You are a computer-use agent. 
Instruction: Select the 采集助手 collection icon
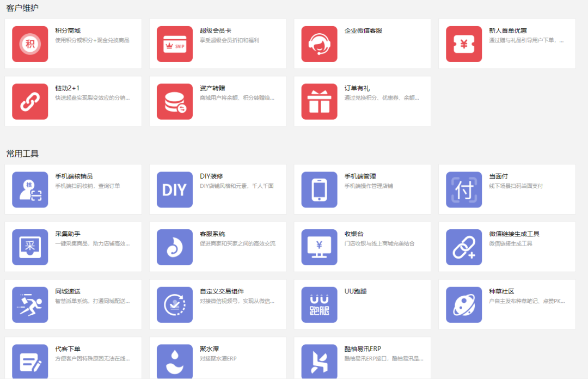(x=30, y=247)
